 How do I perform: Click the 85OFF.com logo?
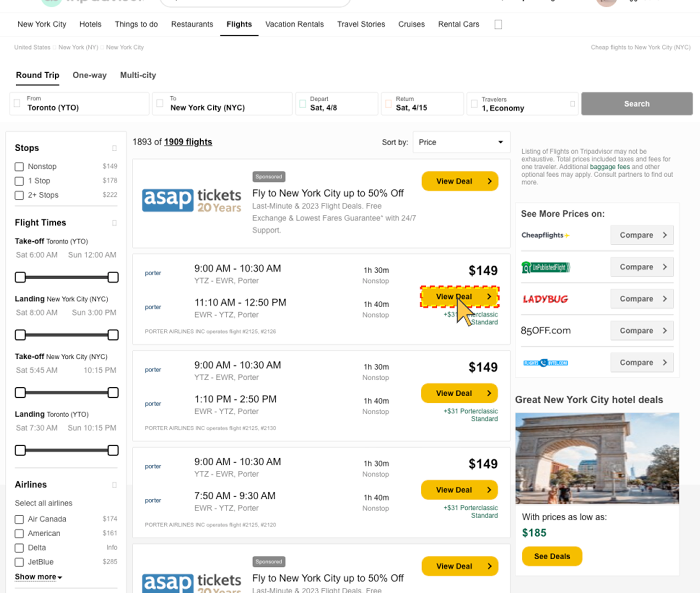pos(546,331)
